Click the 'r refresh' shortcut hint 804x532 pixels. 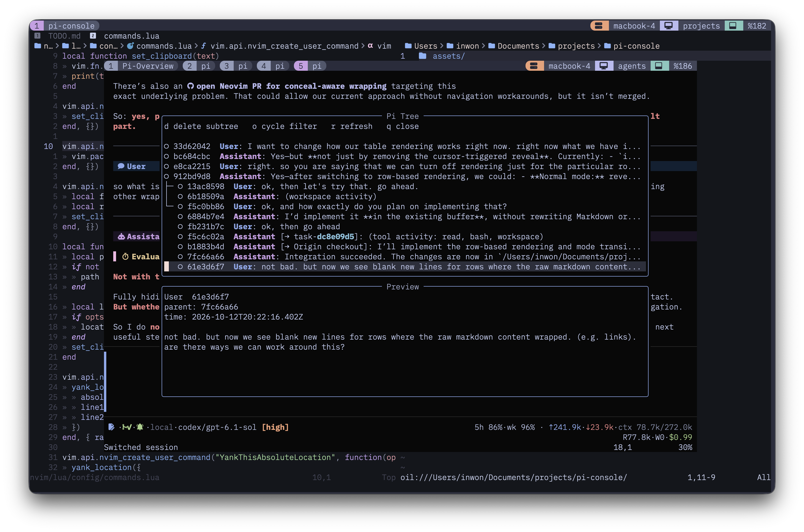click(352, 126)
